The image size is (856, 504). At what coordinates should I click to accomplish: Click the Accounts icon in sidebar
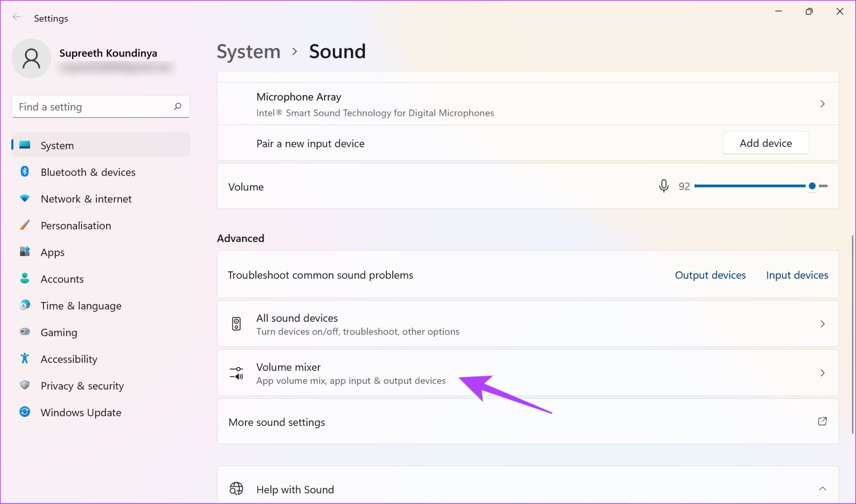[25, 279]
